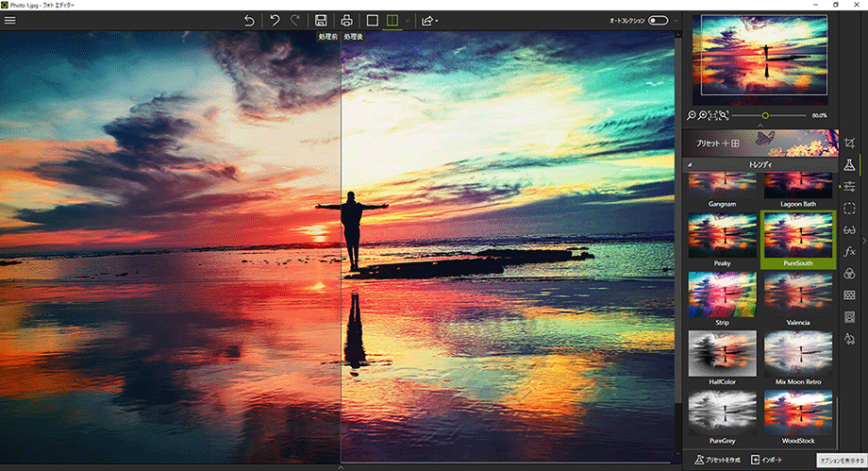Save the photo with the floppy disk icon
This screenshot has height=471, width=868.
[321, 21]
